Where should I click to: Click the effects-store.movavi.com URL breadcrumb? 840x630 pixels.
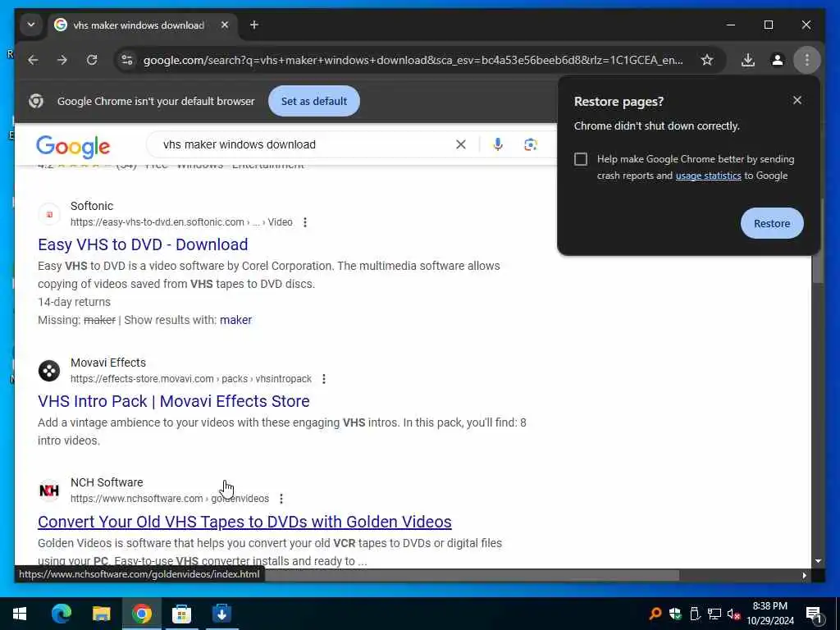190,379
